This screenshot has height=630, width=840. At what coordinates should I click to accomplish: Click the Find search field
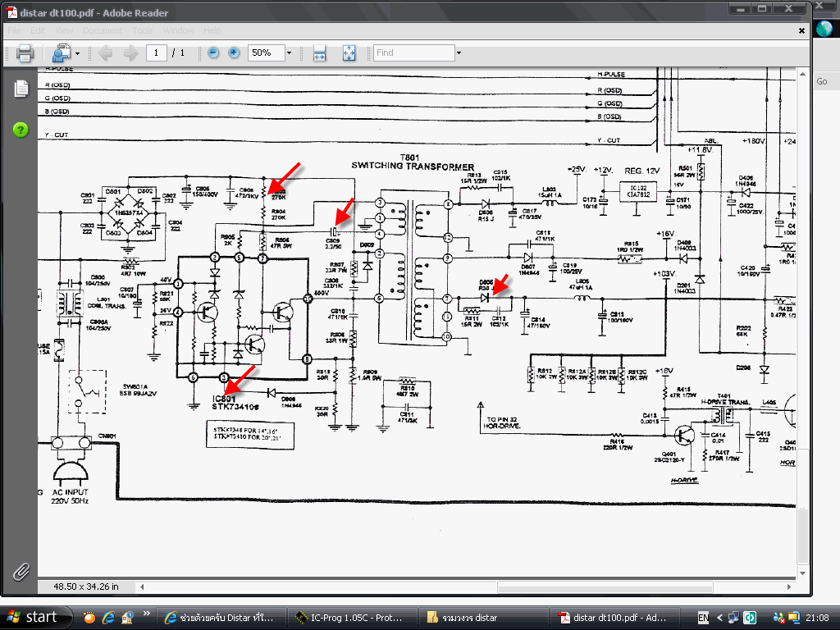coord(413,52)
